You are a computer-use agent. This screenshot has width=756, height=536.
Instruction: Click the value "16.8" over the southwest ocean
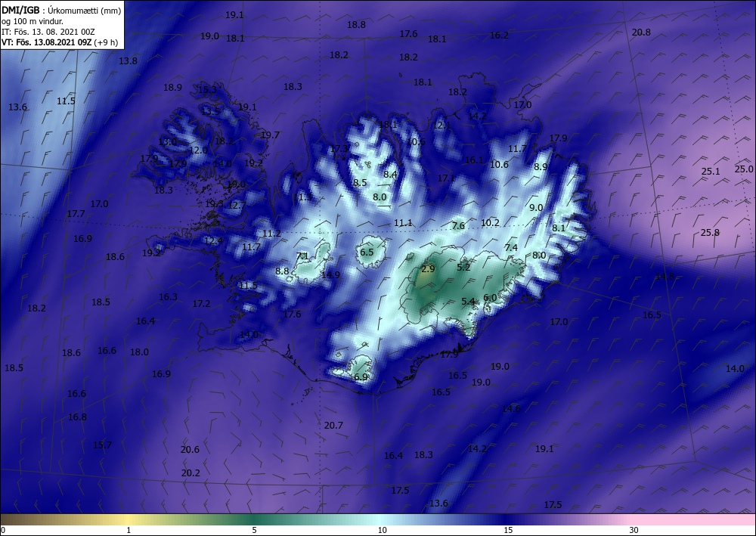click(x=77, y=417)
